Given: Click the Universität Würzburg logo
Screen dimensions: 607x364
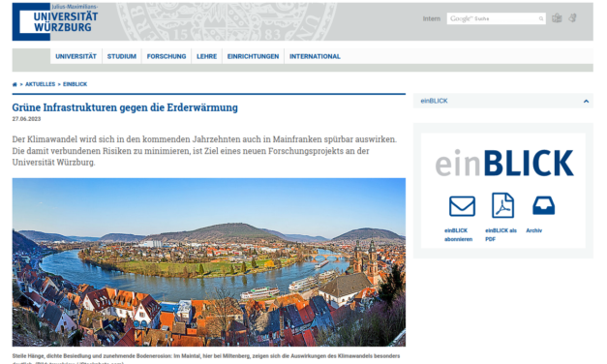Looking at the screenshot, I should coord(55,21).
